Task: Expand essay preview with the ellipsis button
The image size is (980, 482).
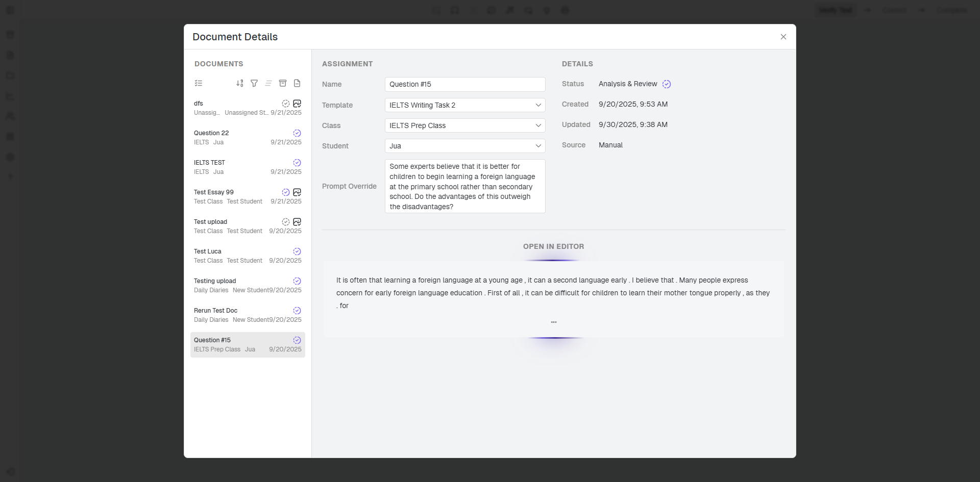Action: coord(554,322)
